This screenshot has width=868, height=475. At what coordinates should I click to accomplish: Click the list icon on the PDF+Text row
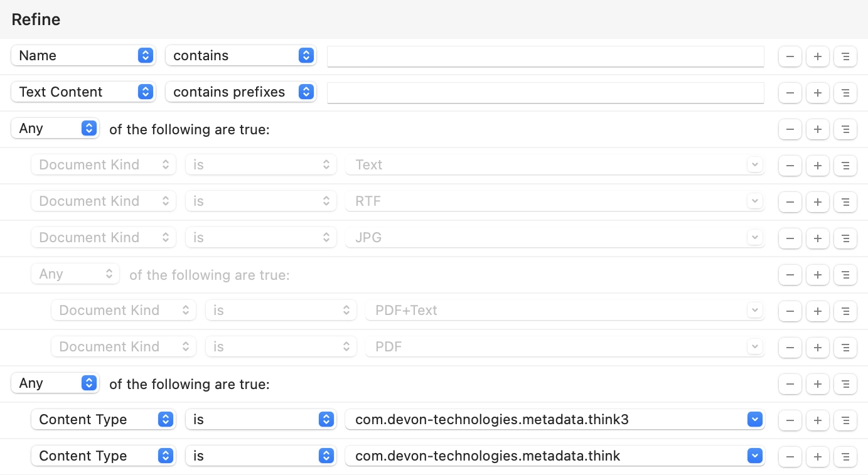845,311
